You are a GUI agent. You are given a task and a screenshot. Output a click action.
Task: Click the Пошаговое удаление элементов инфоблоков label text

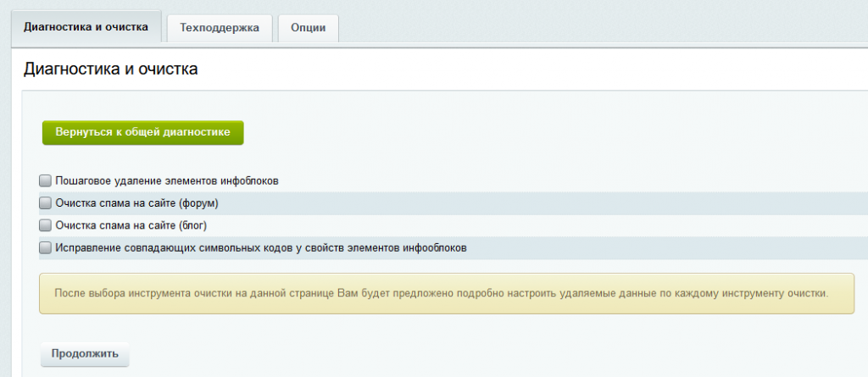167,180
